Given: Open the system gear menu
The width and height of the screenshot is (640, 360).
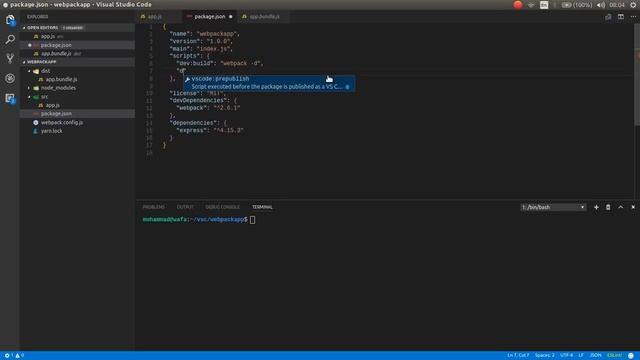Looking at the screenshot, I should coord(633,5).
